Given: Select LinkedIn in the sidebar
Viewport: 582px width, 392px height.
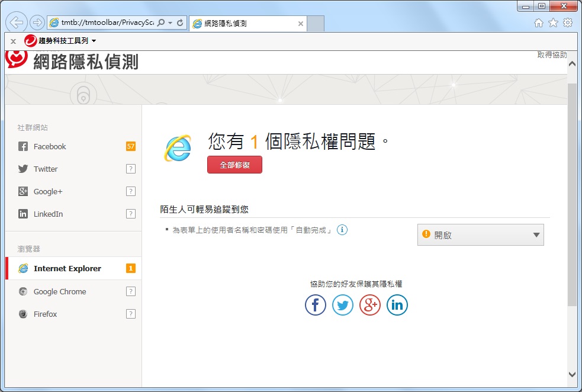Looking at the screenshot, I should (x=73, y=214).
